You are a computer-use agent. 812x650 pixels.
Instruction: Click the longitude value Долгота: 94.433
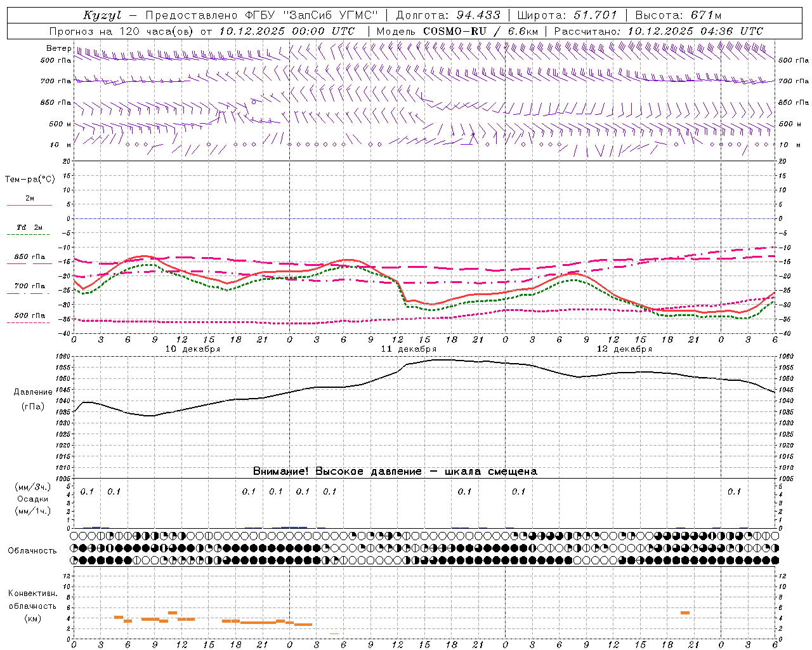[x=448, y=15]
